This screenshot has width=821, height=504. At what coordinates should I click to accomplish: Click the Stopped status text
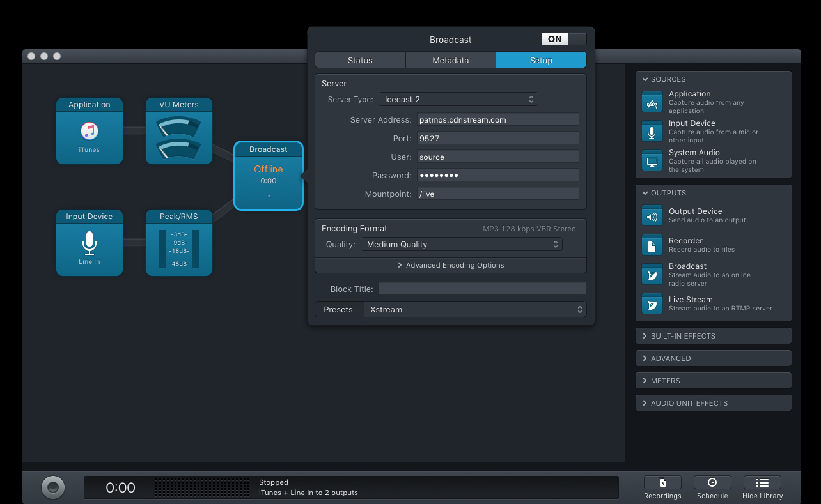(x=274, y=482)
